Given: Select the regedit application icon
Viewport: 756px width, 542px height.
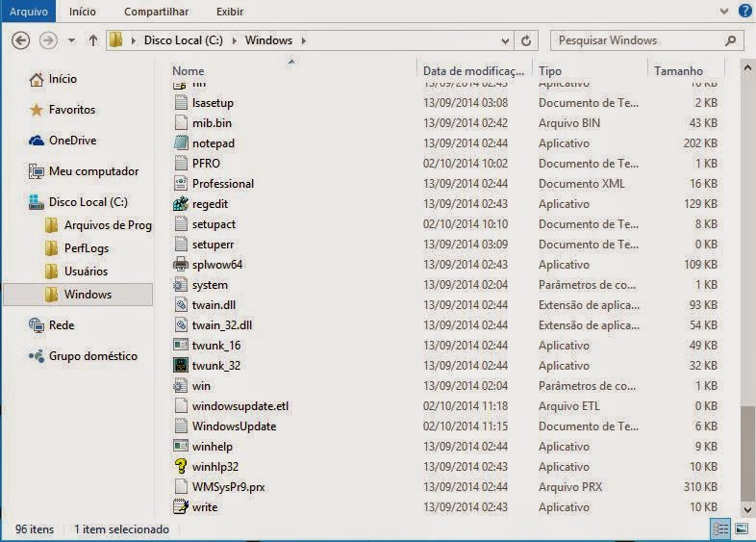Looking at the screenshot, I should click(x=181, y=204).
